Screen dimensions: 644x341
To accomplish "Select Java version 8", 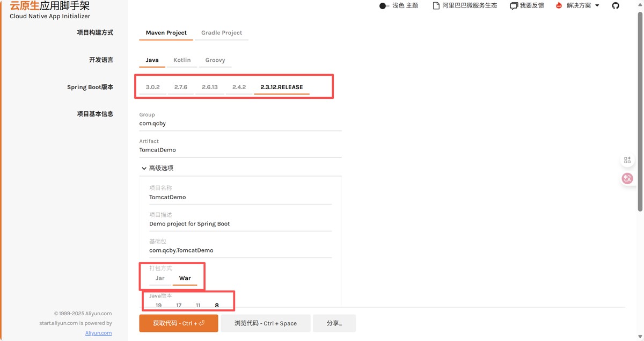I will 217,305.
